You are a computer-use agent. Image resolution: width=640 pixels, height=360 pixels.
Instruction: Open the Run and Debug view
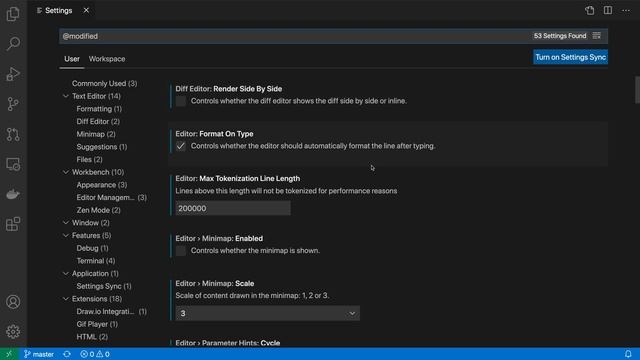pyautogui.click(x=13, y=74)
